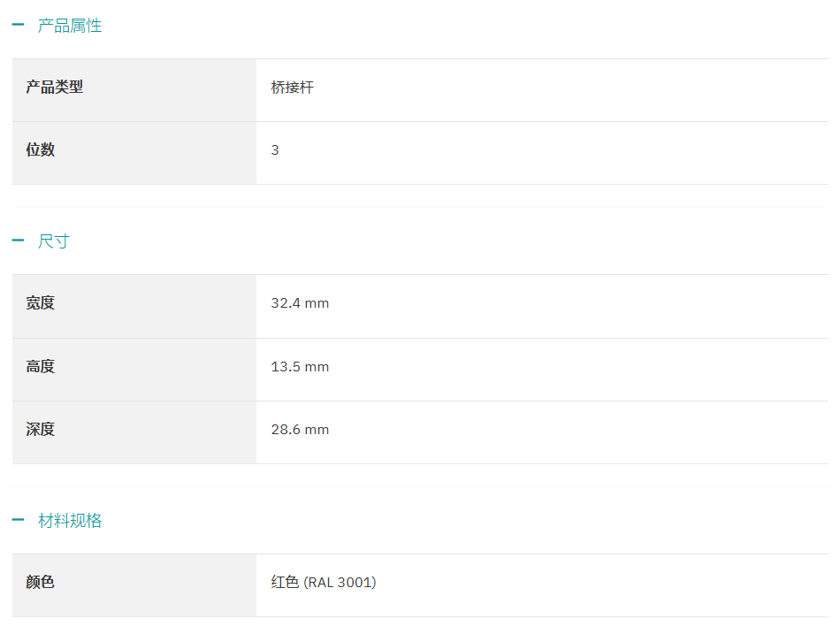Click the 红色 (RAL 3001) color value
Viewport: 840px width, 634px height.
323,583
